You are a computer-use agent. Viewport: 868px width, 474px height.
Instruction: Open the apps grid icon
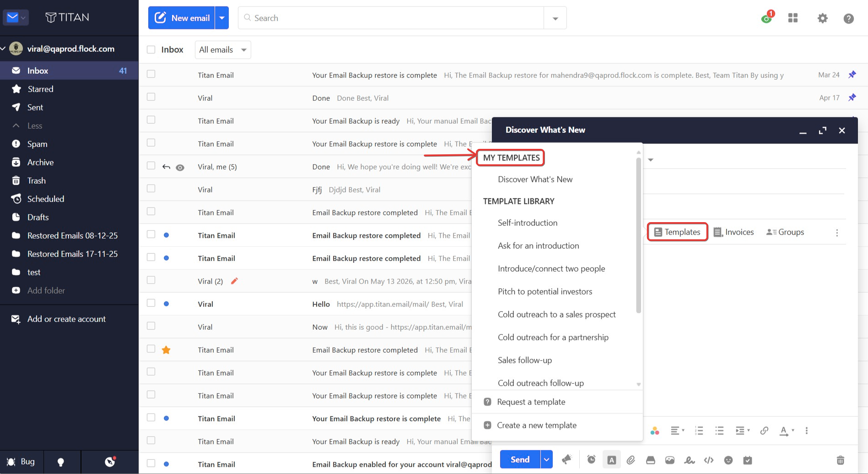793,18
